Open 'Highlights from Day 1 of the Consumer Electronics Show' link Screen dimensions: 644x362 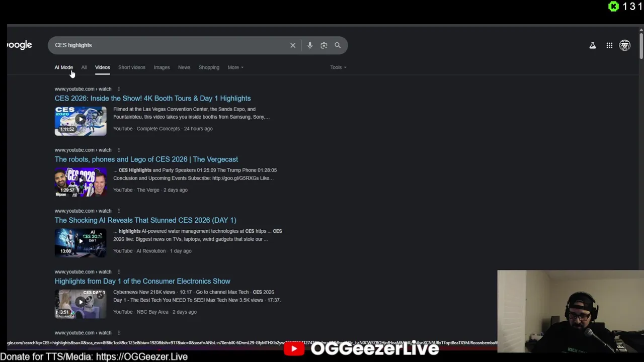tap(142, 281)
